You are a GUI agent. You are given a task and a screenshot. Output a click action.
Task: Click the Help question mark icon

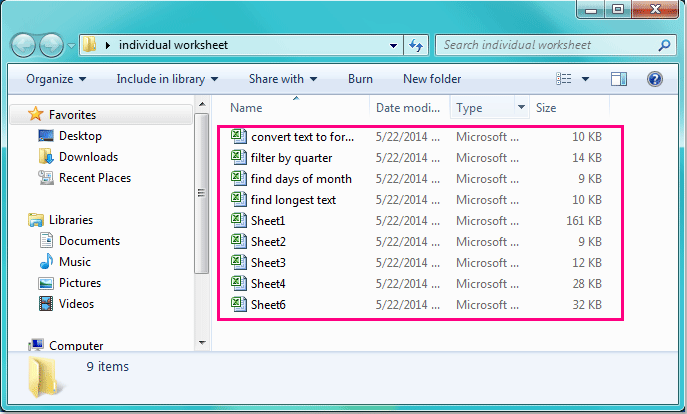[x=655, y=79]
